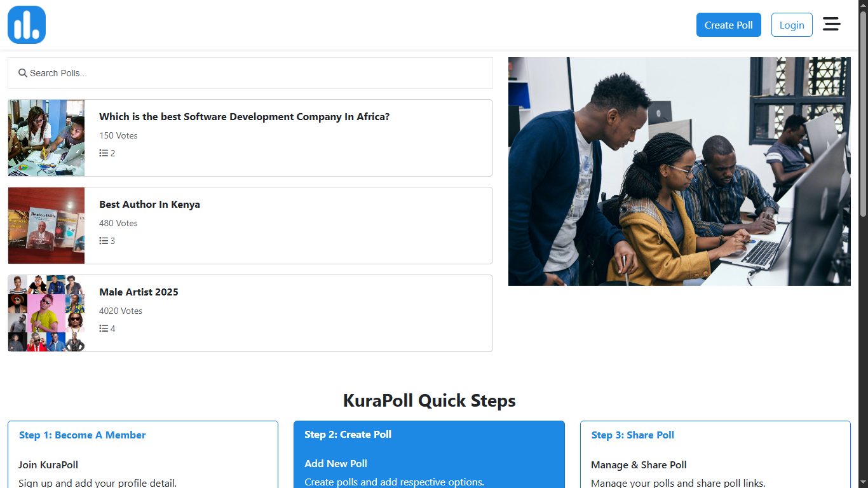Select Step 3: Share Poll card
The image size is (868, 488).
715,454
